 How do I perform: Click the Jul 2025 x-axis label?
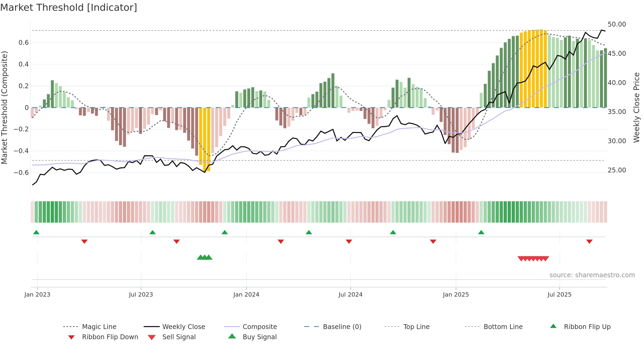(559, 294)
